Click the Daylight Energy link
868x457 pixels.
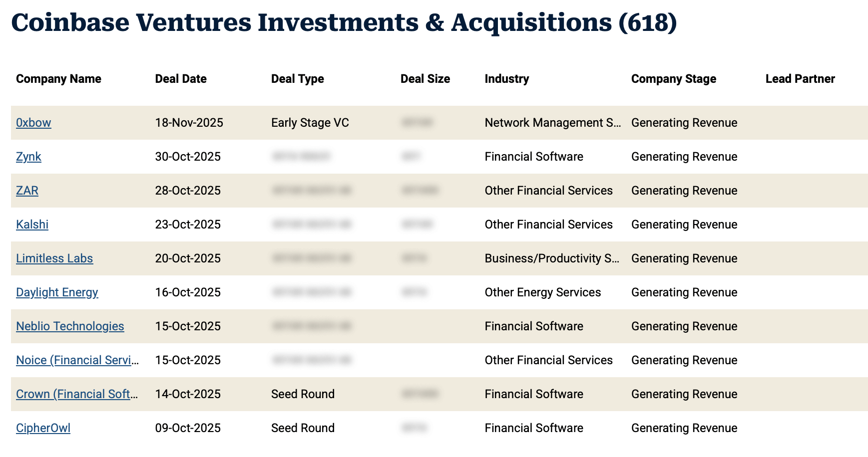(x=57, y=292)
